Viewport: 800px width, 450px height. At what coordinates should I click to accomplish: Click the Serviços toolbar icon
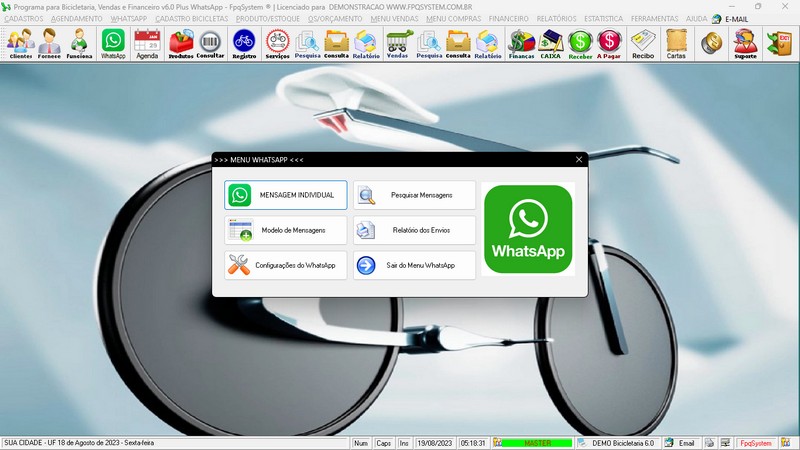pos(278,43)
